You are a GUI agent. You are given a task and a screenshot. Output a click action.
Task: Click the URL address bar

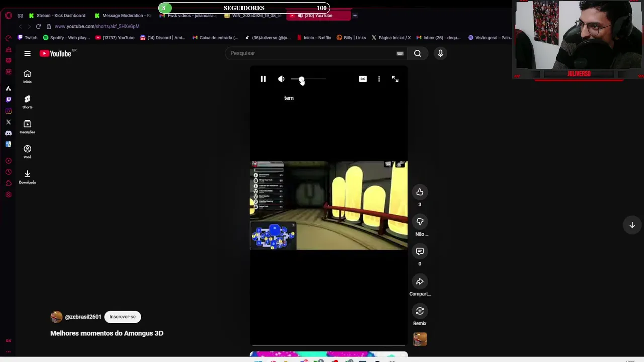tap(97, 26)
